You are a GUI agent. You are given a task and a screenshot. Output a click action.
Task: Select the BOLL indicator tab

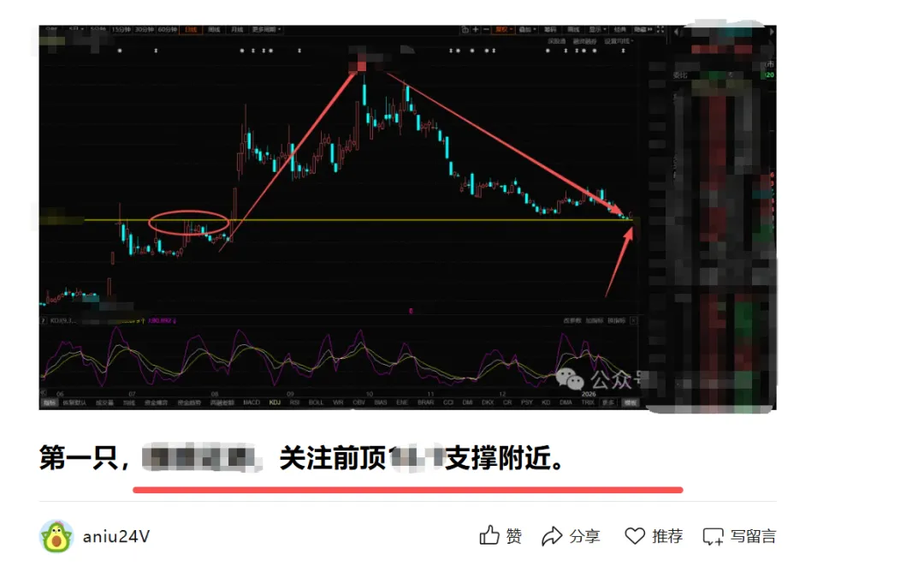click(x=316, y=402)
